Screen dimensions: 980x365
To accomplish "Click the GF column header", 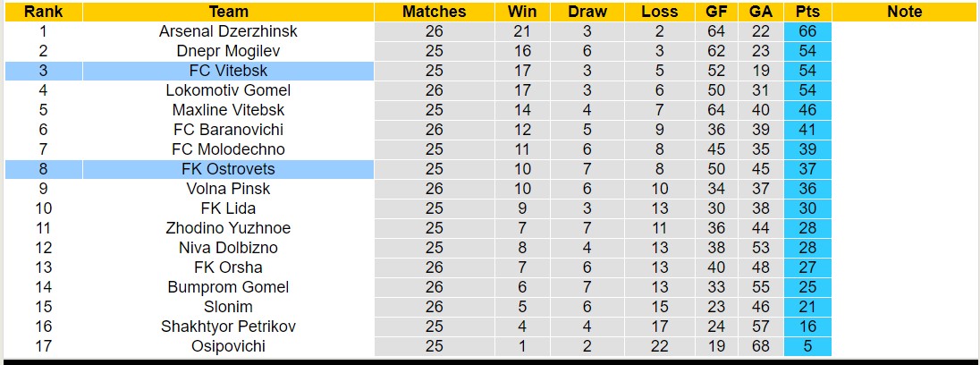I will tap(716, 12).
